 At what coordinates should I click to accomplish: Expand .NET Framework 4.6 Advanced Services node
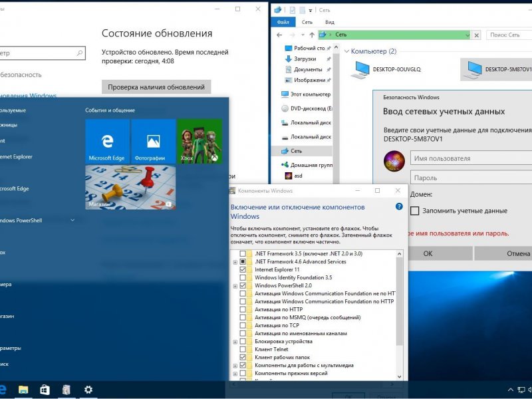235,262
